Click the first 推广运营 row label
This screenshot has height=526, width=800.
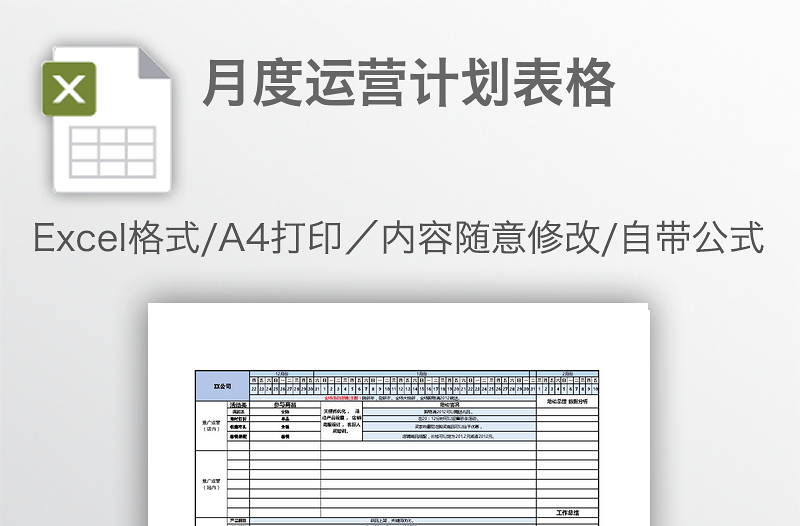(211, 426)
